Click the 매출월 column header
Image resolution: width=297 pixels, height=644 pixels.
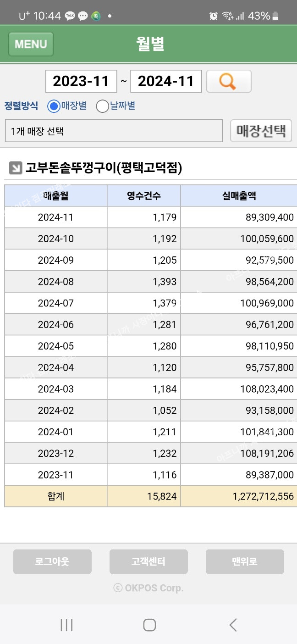[x=56, y=196]
